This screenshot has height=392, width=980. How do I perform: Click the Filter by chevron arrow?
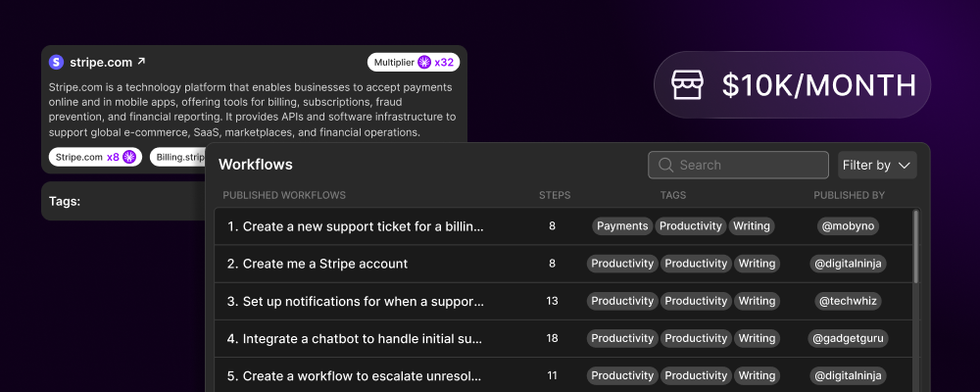pos(904,166)
